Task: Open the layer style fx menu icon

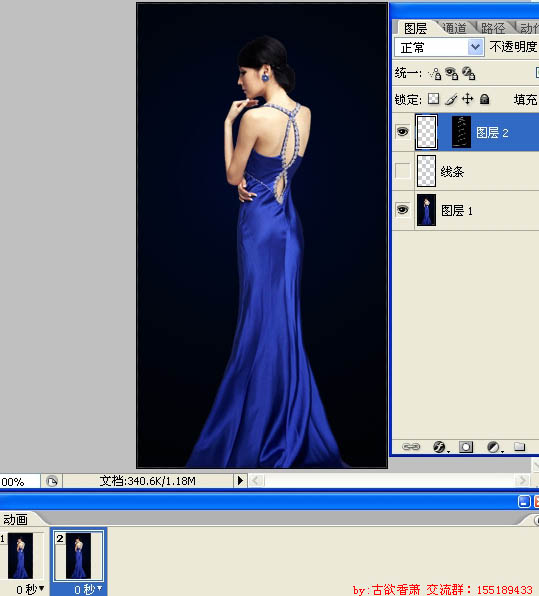Action: (x=440, y=447)
